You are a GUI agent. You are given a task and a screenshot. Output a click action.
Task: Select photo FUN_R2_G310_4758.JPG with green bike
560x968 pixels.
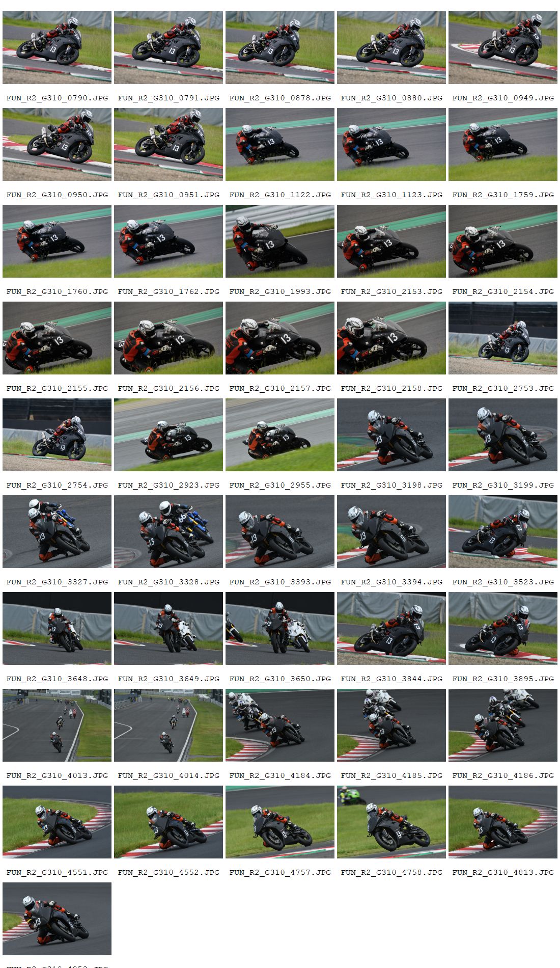[391, 822]
